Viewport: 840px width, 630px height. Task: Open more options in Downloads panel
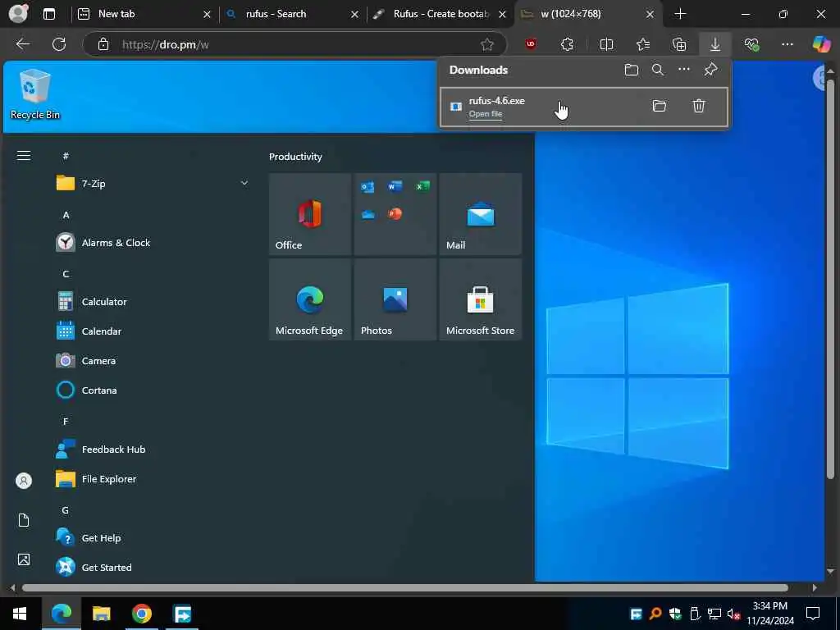(684, 69)
